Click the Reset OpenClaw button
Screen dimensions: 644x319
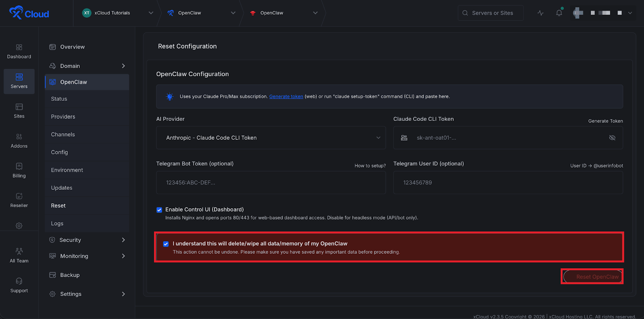click(x=592, y=277)
